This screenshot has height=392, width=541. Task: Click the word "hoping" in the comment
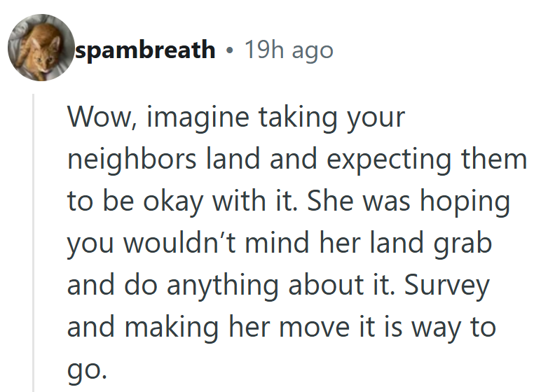coord(467,202)
